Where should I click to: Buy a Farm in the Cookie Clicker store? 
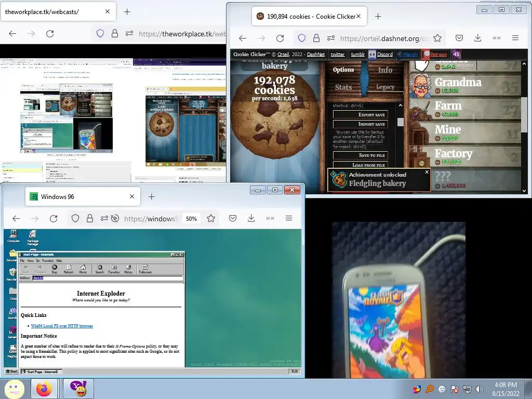[x=465, y=108]
